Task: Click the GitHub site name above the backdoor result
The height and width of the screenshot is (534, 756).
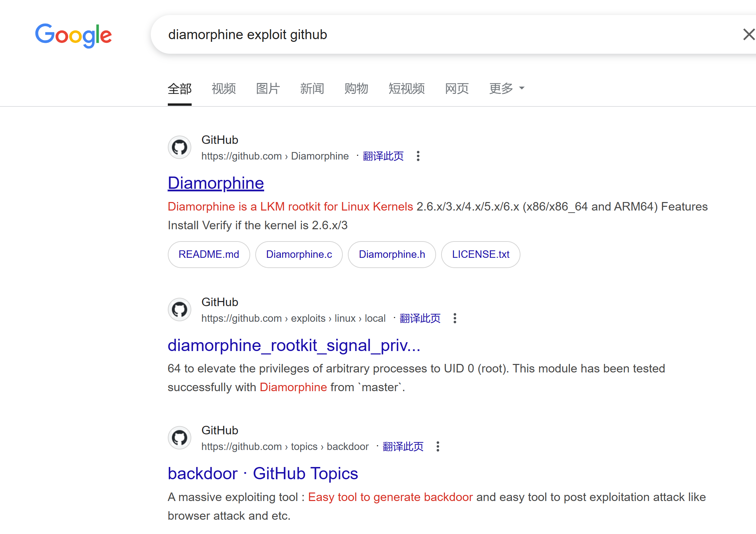Action: (x=220, y=430)
